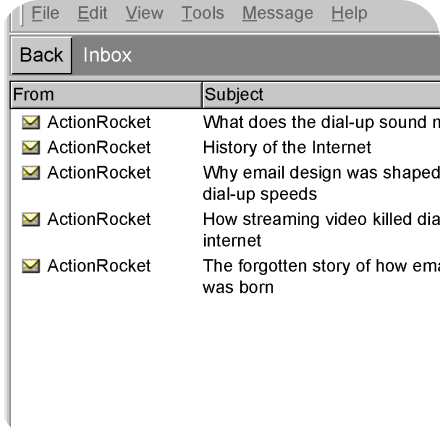This screenshot has width=440, height=440.
Task: Click envelope icon for email design message
Action: 31,173
